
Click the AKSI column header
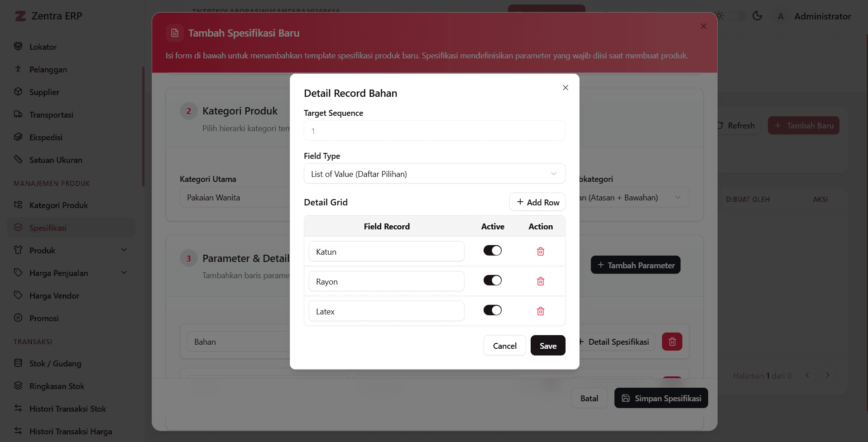820,200
